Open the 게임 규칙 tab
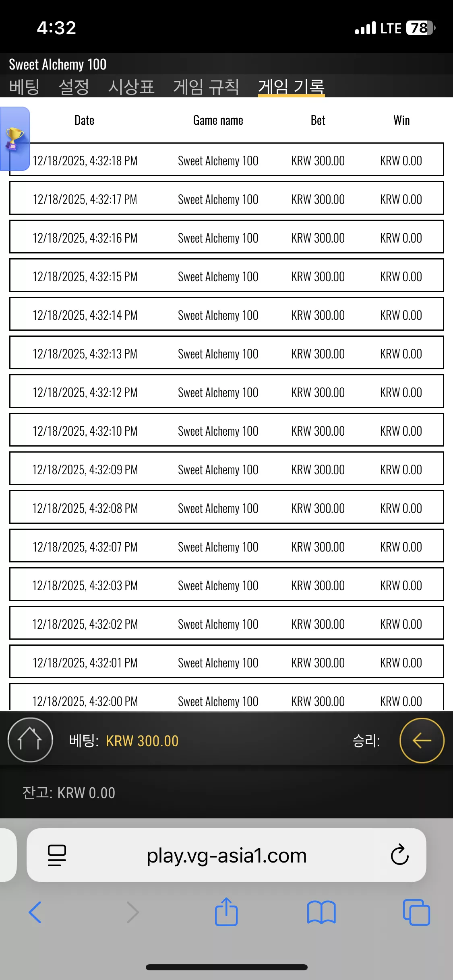Viewport: 453px width, 980px height. [206, 86]
